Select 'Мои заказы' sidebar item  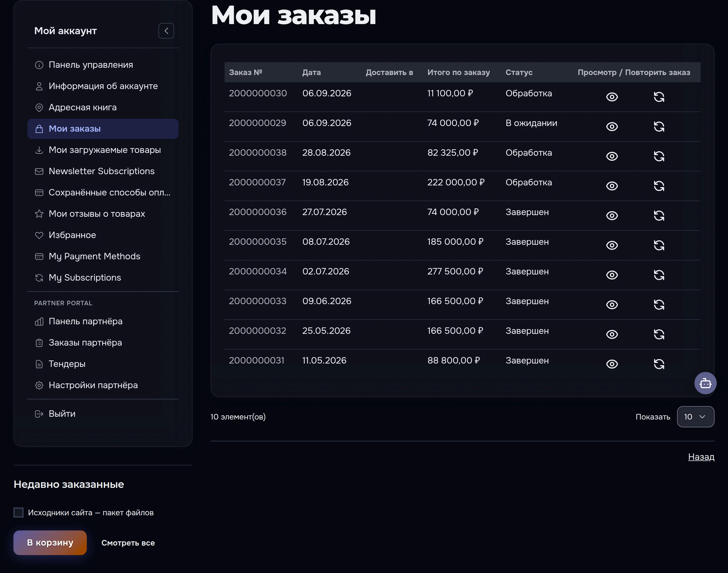click(103, 129)
